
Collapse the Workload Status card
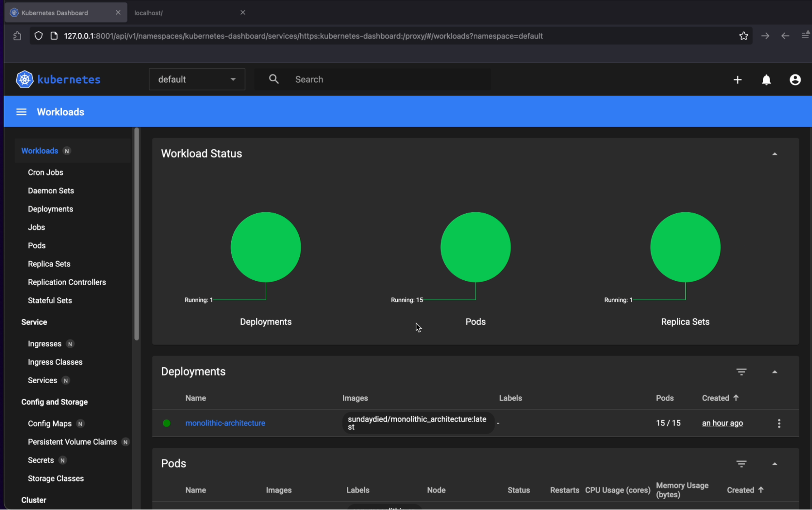pos(775,154)
